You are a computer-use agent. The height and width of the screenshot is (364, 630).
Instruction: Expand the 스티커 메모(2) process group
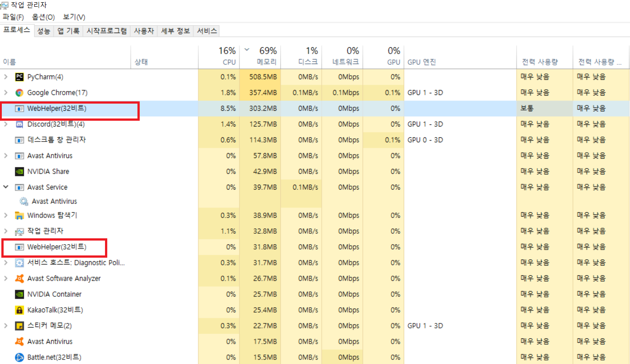(6, 326)
